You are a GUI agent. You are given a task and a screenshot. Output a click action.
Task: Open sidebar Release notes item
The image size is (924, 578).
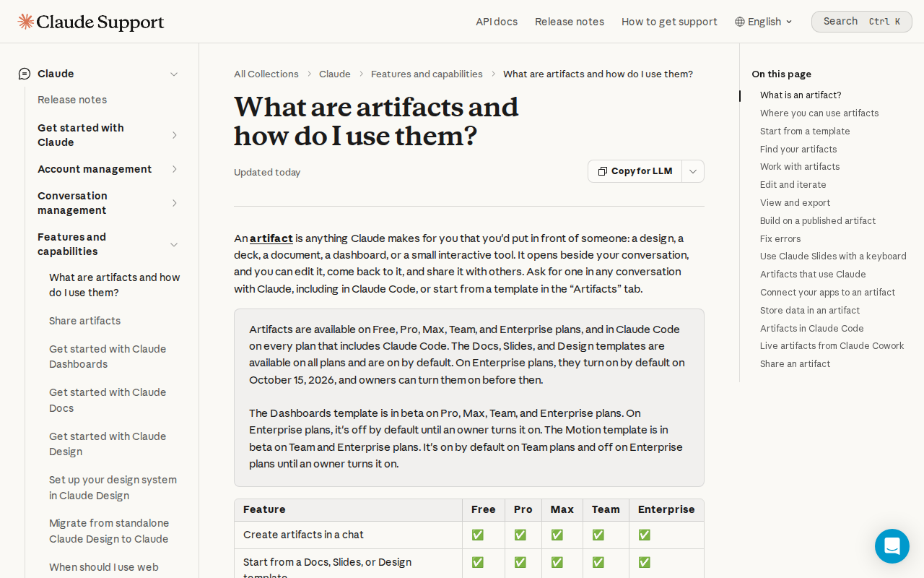point(72,100)
